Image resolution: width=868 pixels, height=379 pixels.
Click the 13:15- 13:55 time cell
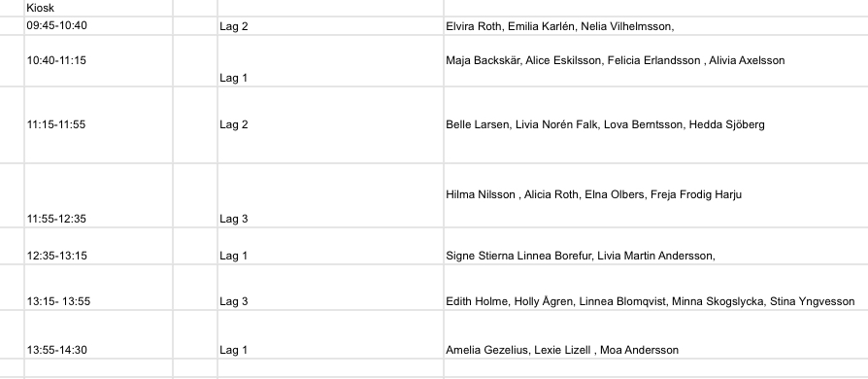point(98,288)
